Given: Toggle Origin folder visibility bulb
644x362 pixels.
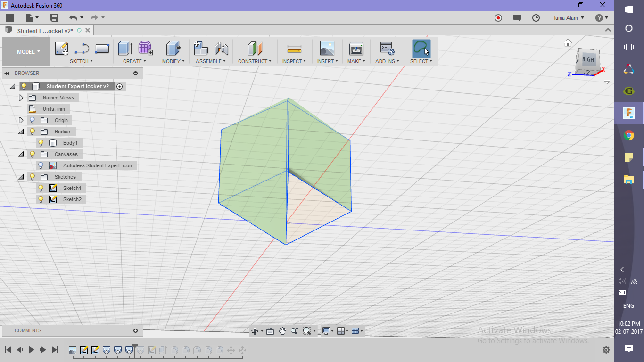Looking at the screenshot, I should pos(32,120).
